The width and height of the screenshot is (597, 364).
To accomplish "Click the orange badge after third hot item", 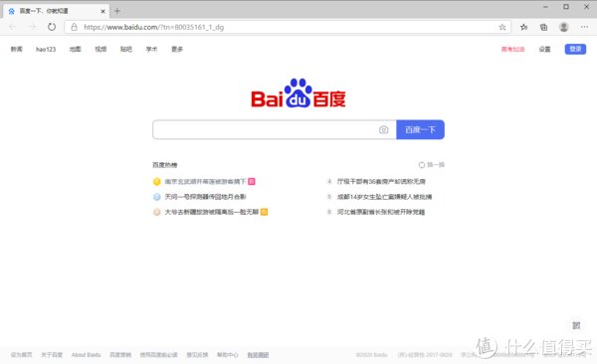I will pos(265,212).
